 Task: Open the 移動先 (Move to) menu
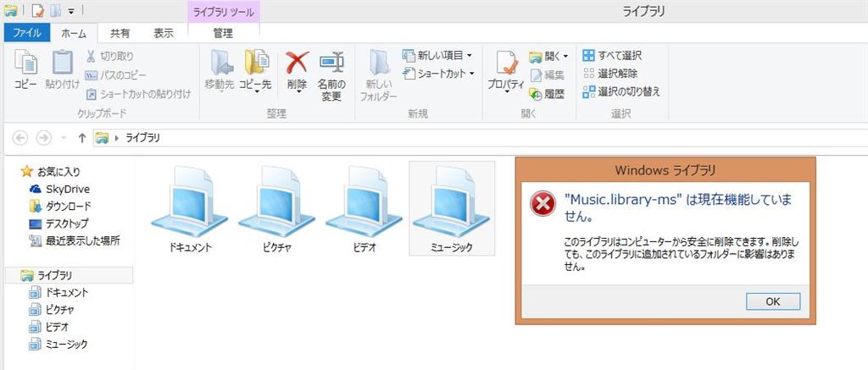pos(220,71)
